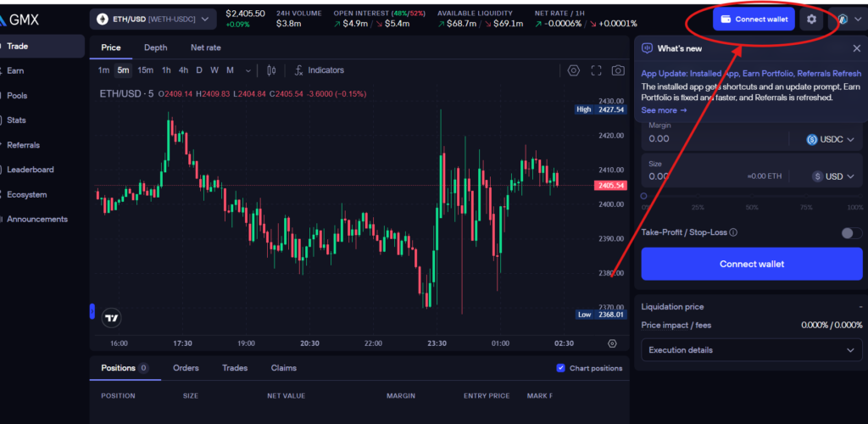Click Connect wallet in top header
This screenshot has width=868, height=424.
pyautogui.click(x=754, y=20)
